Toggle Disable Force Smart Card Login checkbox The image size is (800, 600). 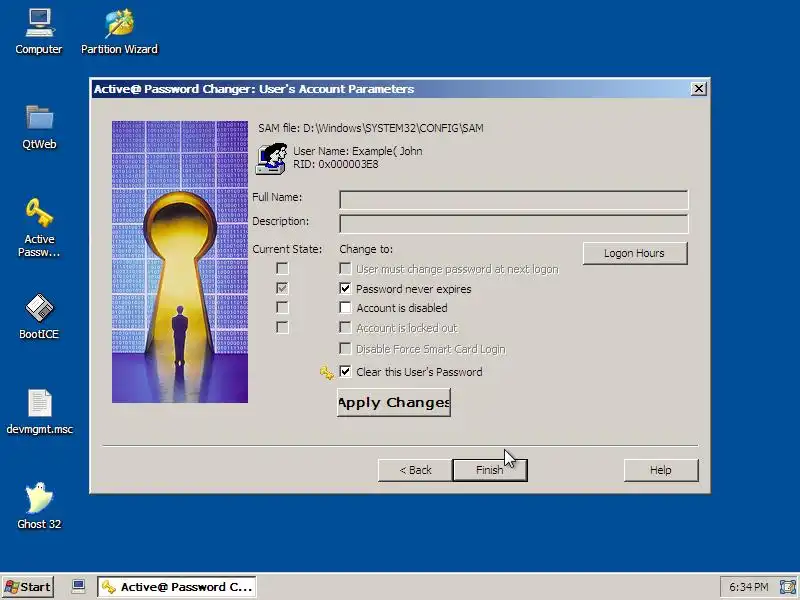[345, 348]
